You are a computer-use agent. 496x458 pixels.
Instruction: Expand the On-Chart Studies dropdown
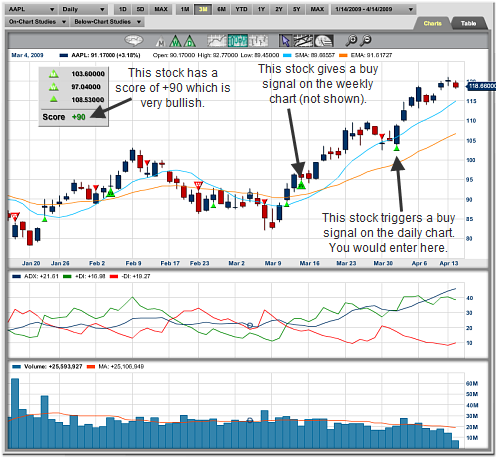[37, 22]
